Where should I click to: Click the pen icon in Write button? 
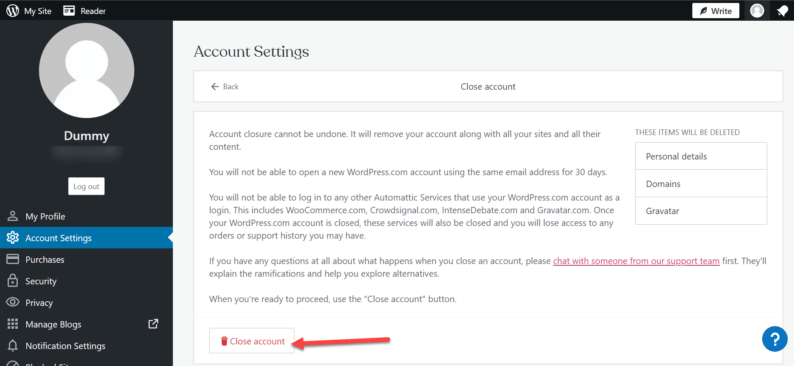[703, 11]
